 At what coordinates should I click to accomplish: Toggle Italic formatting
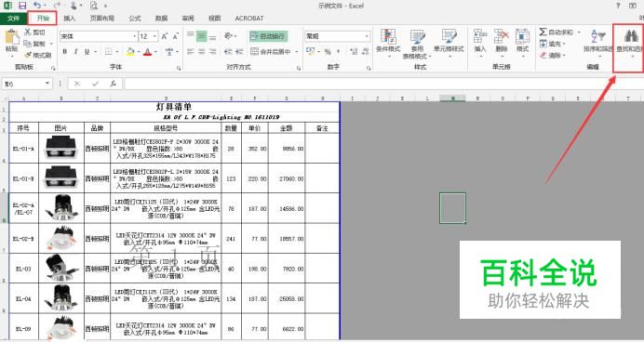(x=75, y=52)
